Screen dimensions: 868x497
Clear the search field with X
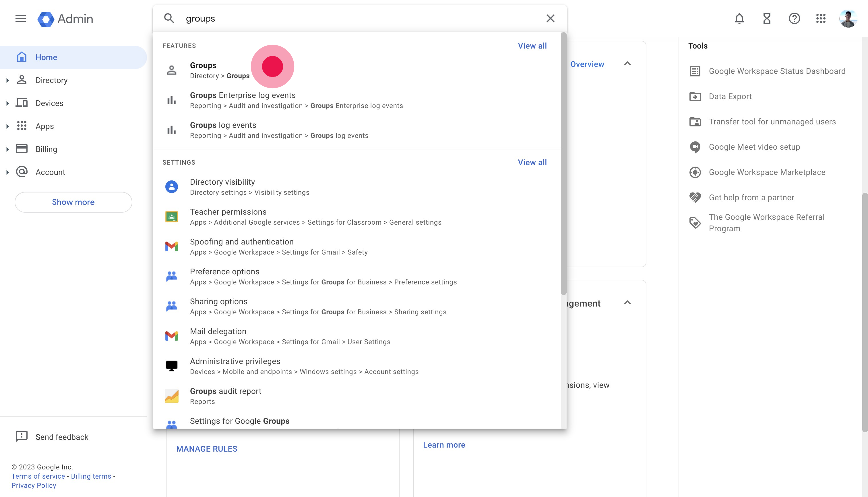point(550,18)
